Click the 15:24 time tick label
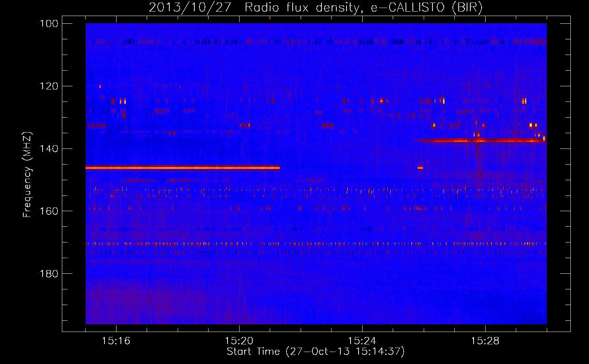 tap(362, 341)
